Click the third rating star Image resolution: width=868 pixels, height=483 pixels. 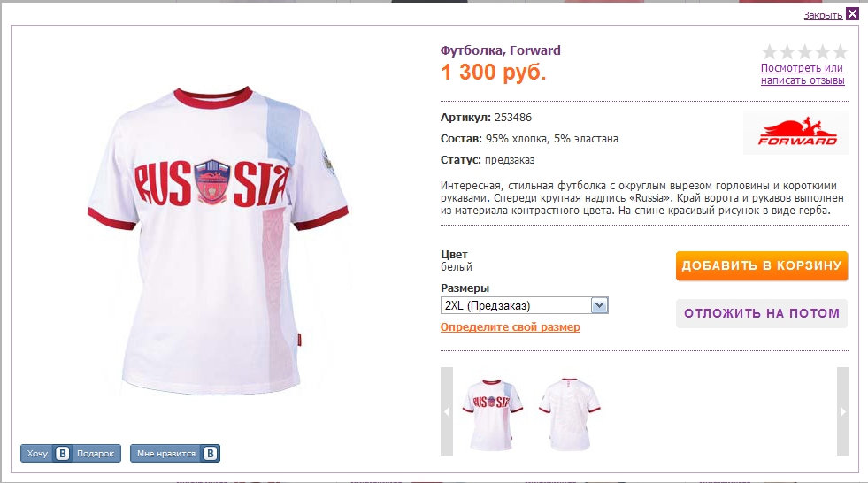coord(804,52)
